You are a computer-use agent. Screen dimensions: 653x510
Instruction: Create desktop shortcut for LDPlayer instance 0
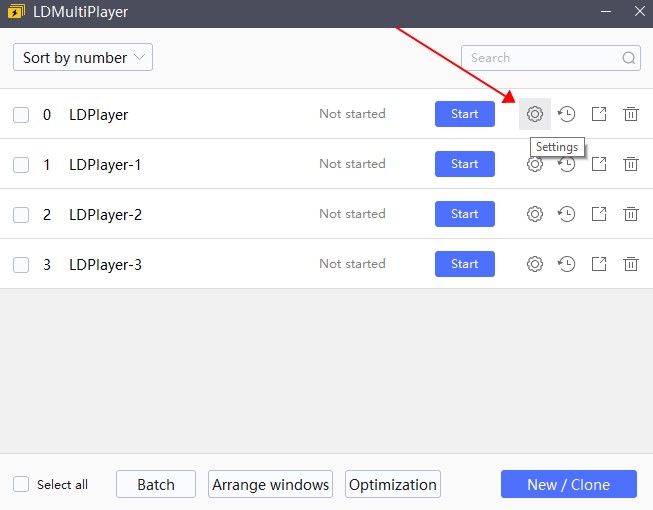click(599, 114)
